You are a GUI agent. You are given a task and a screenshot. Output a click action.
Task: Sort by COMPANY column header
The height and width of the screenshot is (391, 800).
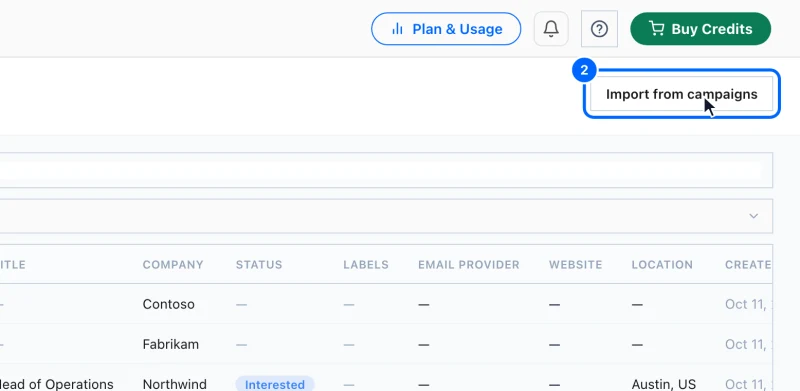173,264
